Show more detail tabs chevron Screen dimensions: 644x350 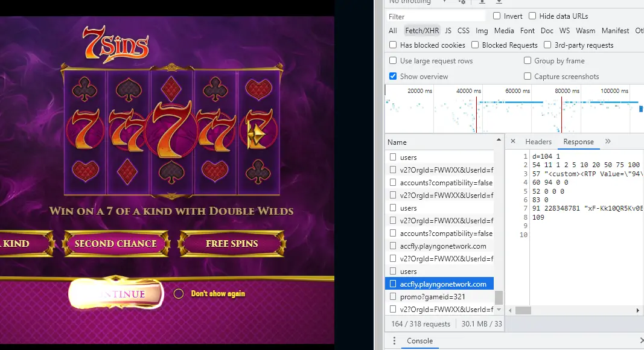click(x=608, y=141)
